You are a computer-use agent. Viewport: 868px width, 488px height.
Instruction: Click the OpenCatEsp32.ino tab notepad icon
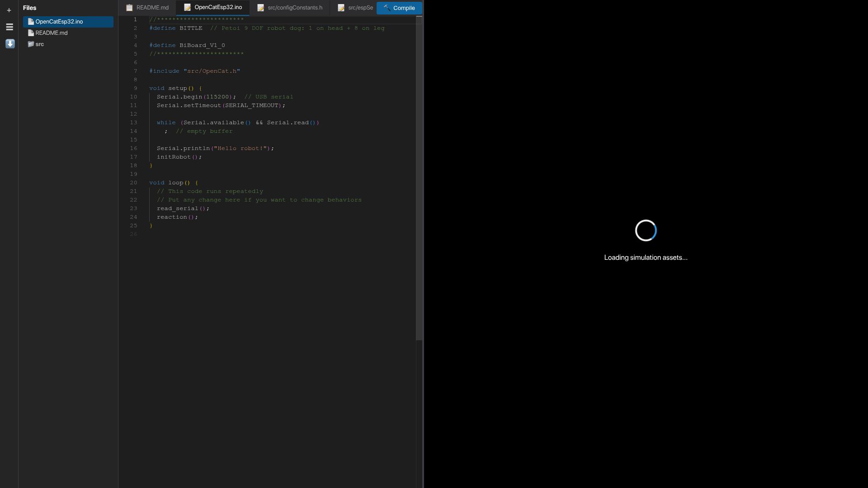(188, 8)
